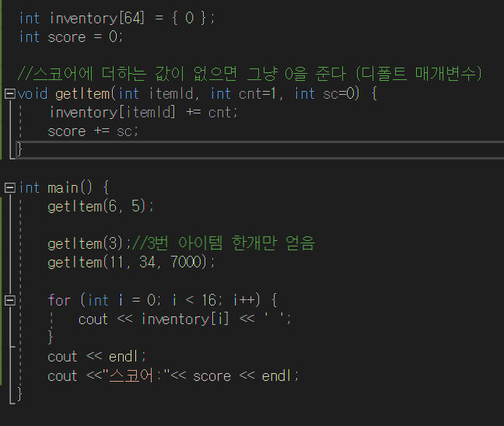Click 'i++' in the for loop

244,300
